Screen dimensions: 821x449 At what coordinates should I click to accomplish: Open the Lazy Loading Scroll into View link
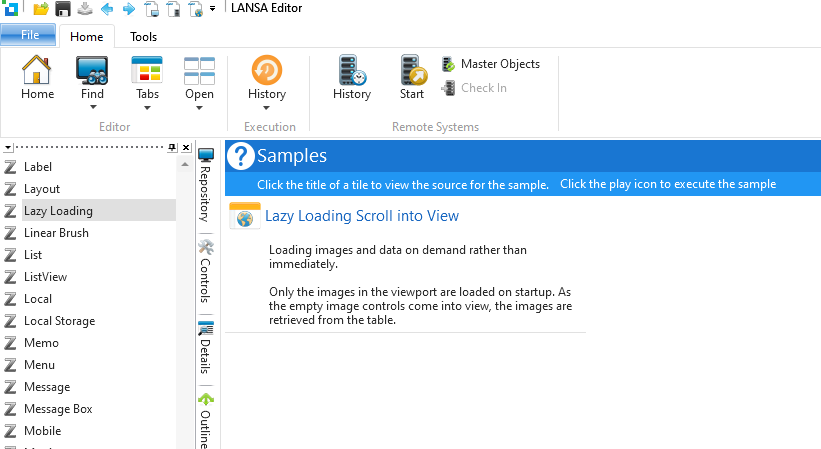pos(362,216)
